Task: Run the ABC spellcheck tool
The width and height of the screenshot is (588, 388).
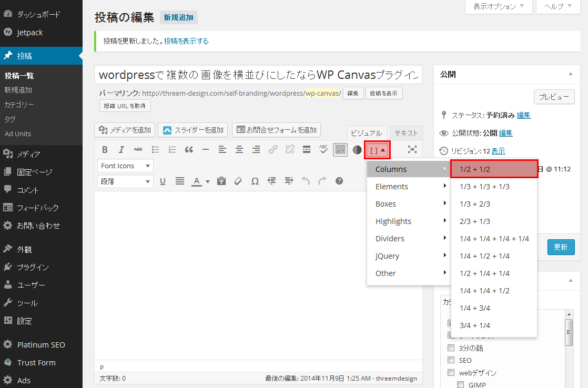Action: [x=323, y=150]
